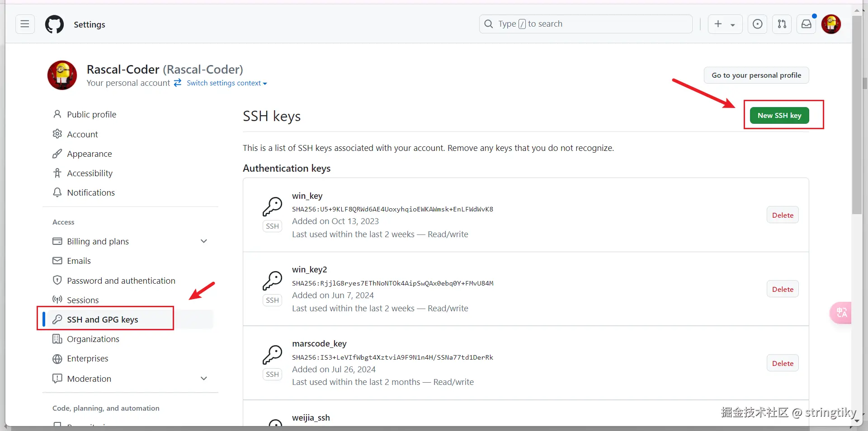Click the floating translate icon
Screen dimensions: 868x431
coord(841,312)
